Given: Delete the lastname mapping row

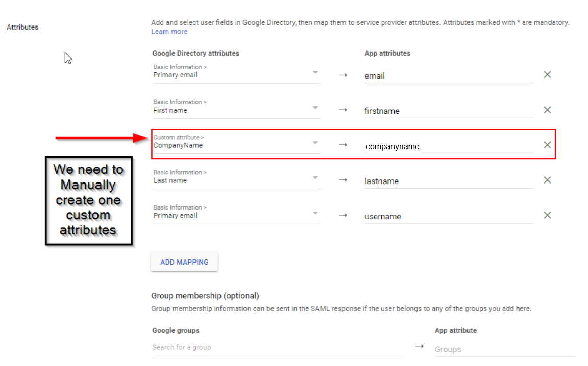Looking at the screenshot, I should [547, 180].
